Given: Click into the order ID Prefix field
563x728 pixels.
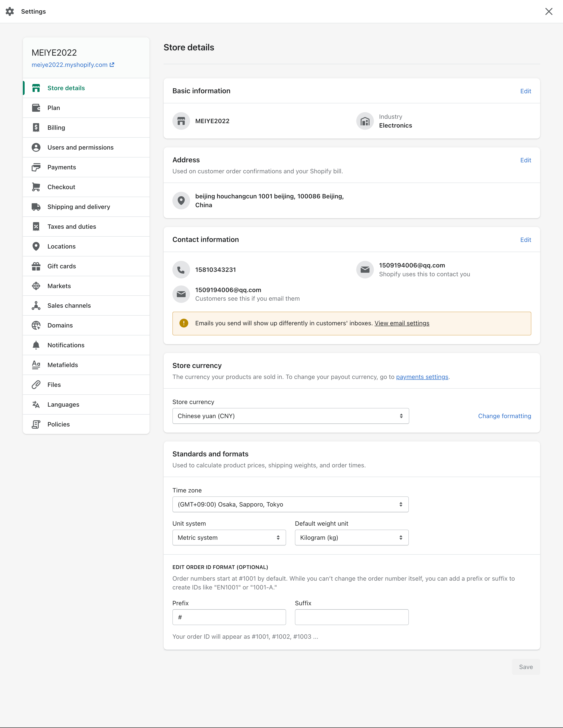Looking at the screenshot, I should [x=229, y=617].
